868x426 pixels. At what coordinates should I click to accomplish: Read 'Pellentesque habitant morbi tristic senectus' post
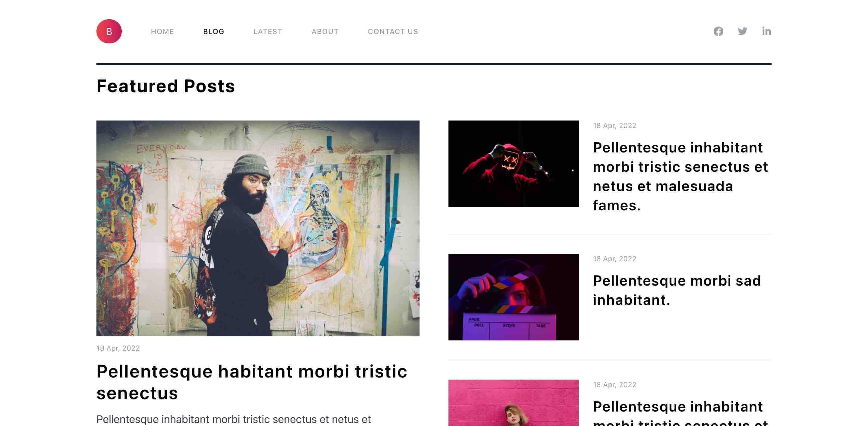[x=252, y=382]
